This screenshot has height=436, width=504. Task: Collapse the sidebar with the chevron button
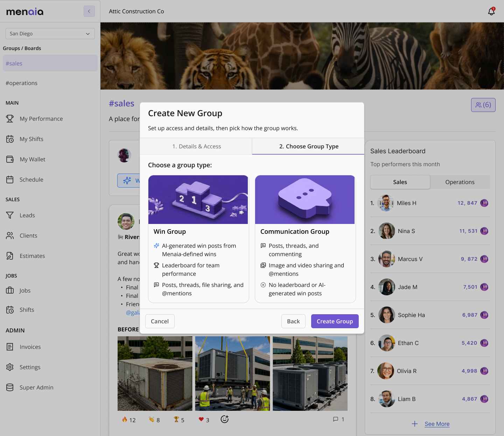pos(89,11)
